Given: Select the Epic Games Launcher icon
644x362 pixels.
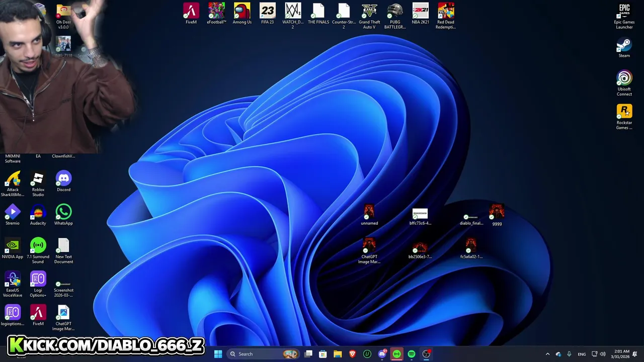Looking at the screenshot, I should [x=624, y=17].
